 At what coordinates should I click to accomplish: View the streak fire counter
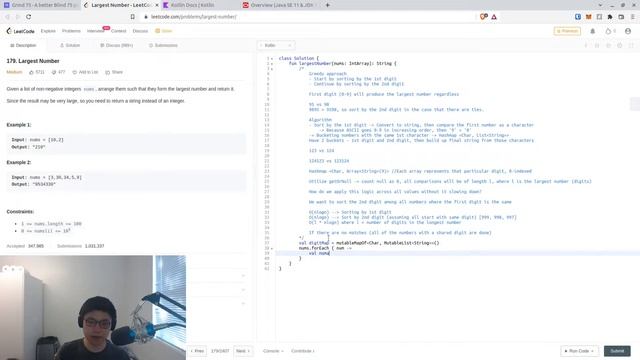point(611,31)
